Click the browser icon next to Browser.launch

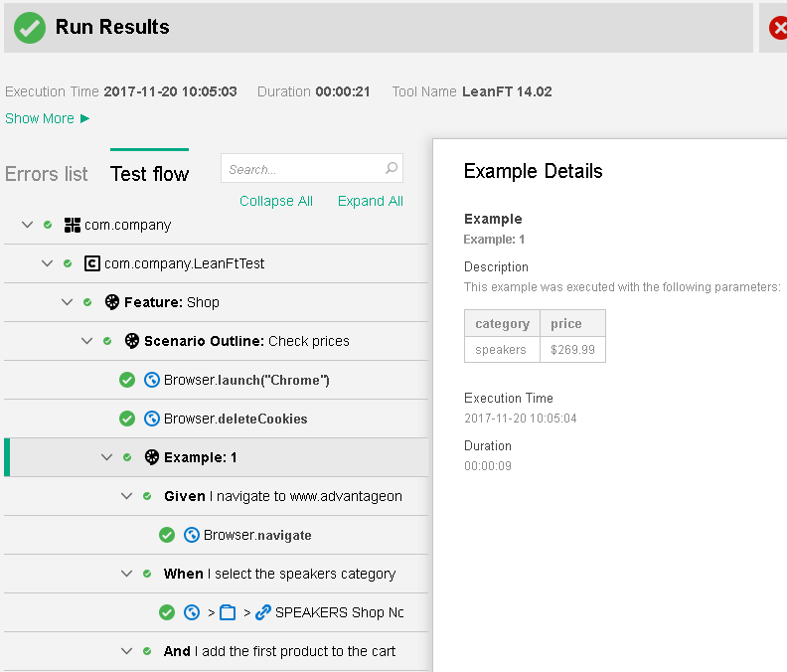151,380
